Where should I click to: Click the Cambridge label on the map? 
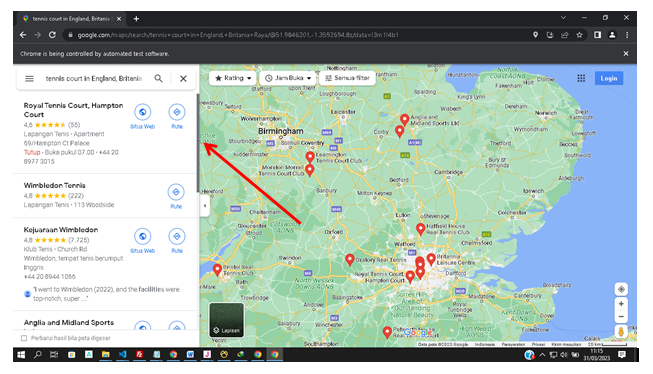(449, 172)
